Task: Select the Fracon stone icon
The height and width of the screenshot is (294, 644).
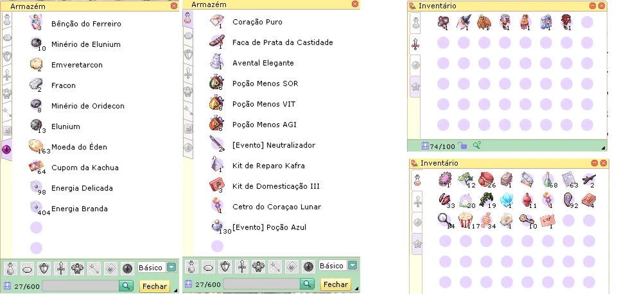Action: coord(36,85)
